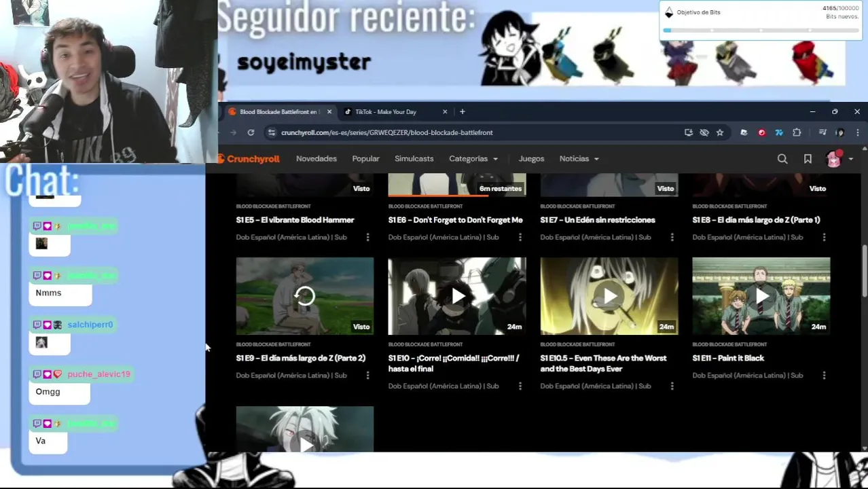Bookmark this page with the star

[720, 132]
